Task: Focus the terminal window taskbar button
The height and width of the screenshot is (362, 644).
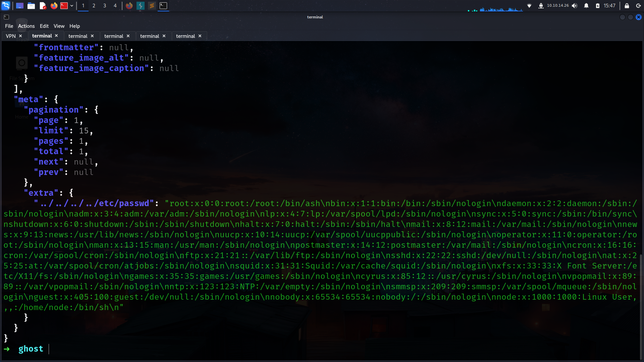Action: 163,6
